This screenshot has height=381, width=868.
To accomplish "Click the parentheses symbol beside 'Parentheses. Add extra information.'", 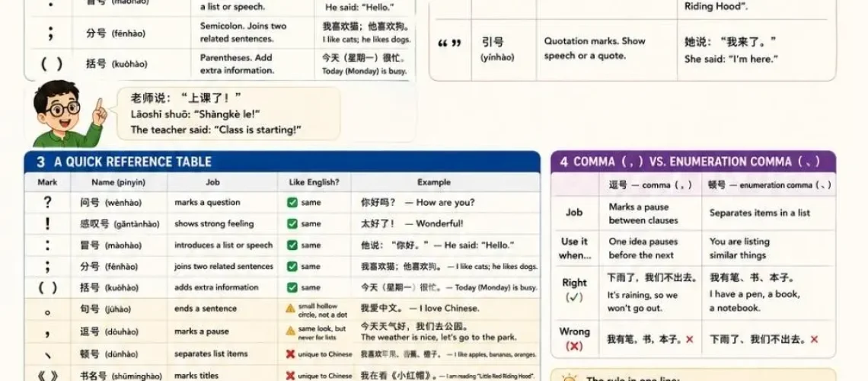I will click(x=52, y=64).
